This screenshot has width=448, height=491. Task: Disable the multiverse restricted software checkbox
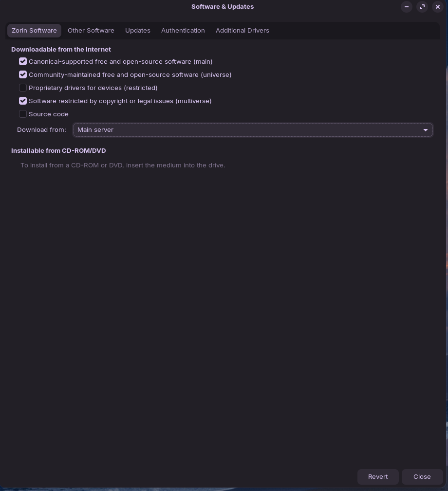23,101
